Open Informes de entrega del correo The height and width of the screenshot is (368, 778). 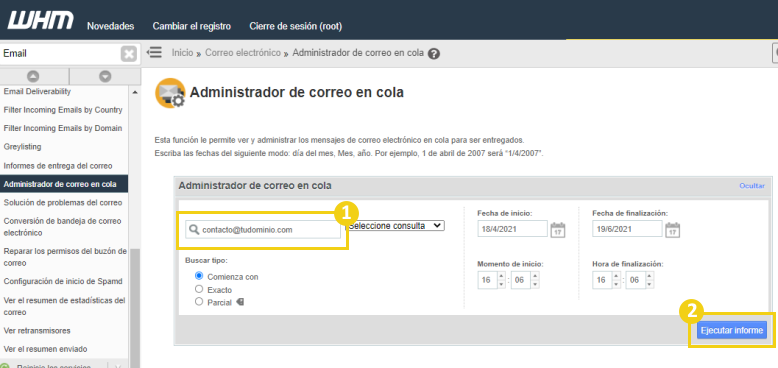[x=58, y=166]
